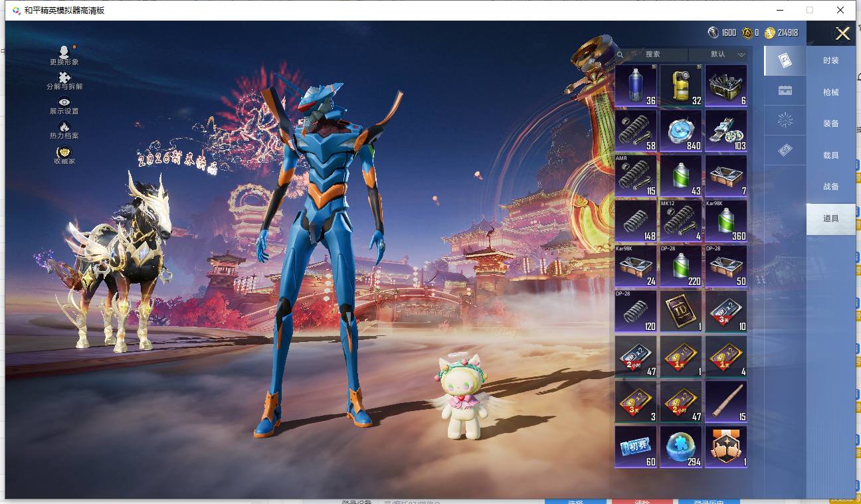This screenshot has height=504, width=861.
Task: Select the gold 1天 card with count 4
Action: tap(726, 357)
